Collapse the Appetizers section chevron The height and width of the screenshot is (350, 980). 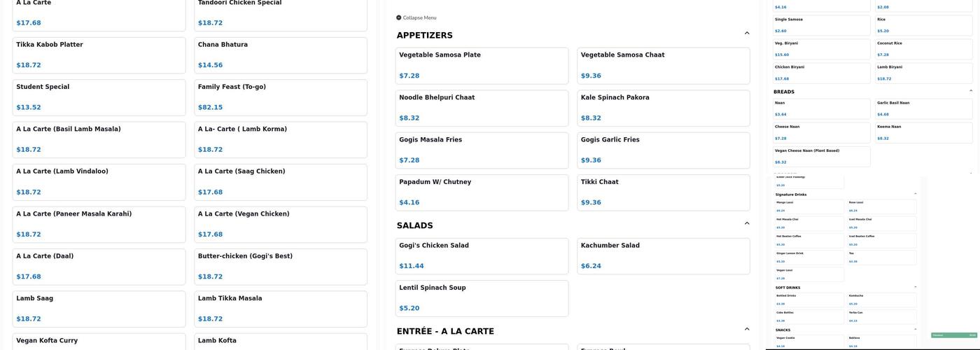[747, 33]
